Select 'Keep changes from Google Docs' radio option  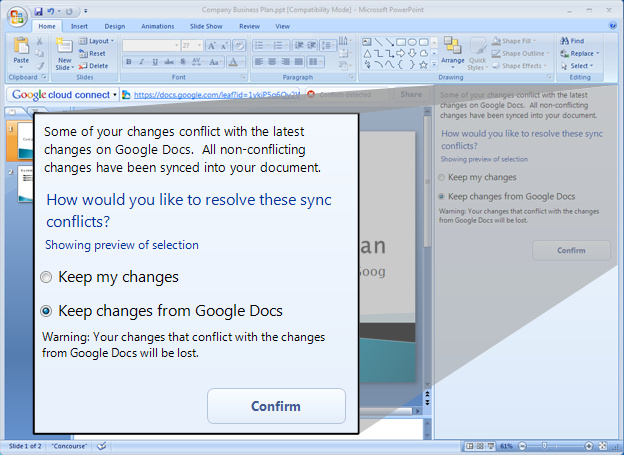click(x=46, y=311)
